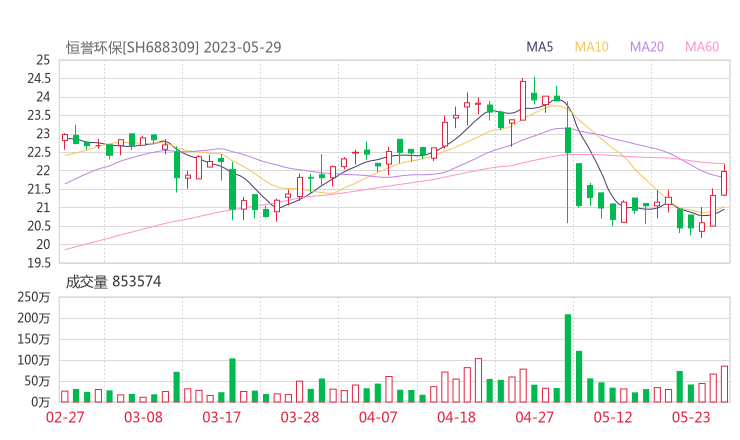Image resolution: width=740 pixels, height=440 pixels.
Task: Click the 03-17 date label
Action: [x=221, y=417]
